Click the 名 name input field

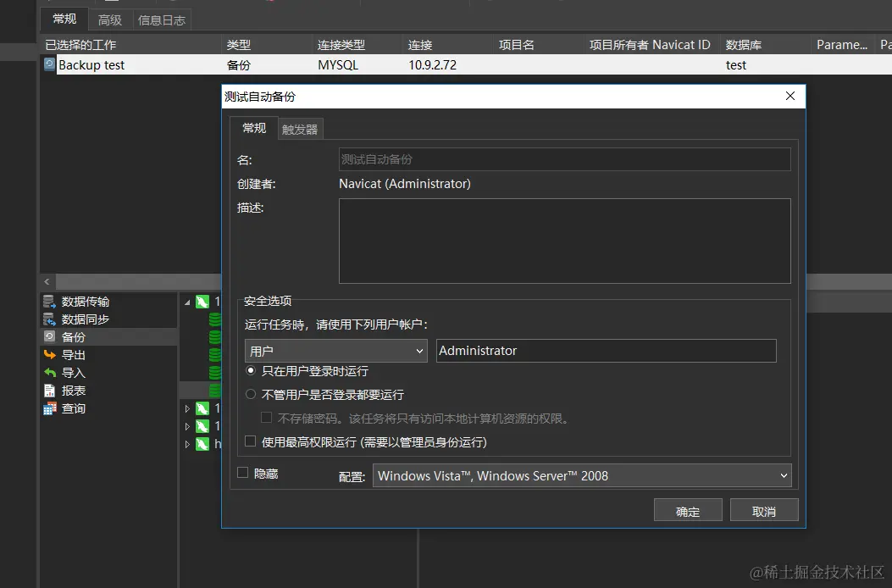pyautogui.click(x=564, y=159)
